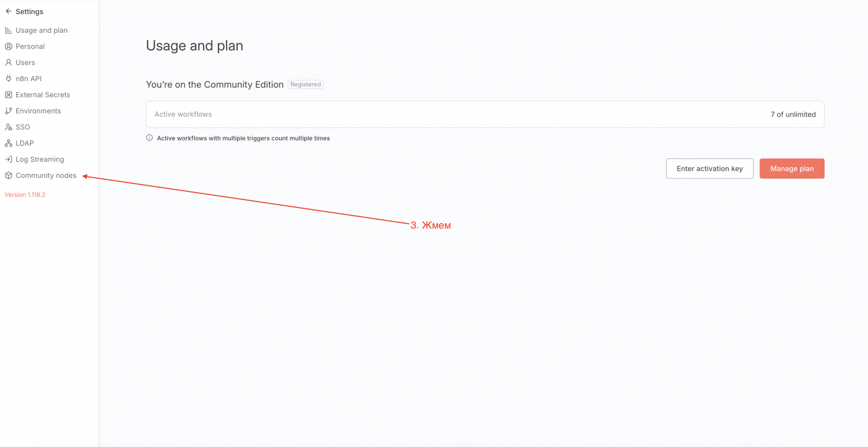
Task: Click the Community nodes cube icon
Action: point(8,175)
